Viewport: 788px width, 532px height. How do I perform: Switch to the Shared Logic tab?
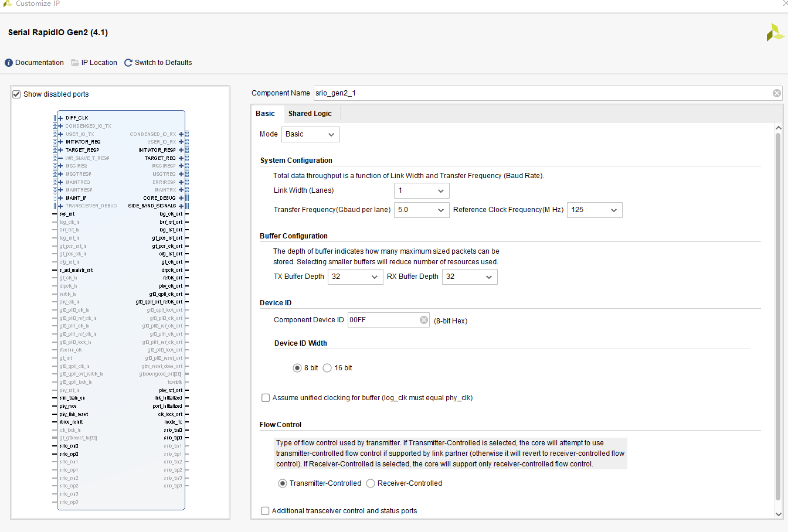click(x=310, y=114)
